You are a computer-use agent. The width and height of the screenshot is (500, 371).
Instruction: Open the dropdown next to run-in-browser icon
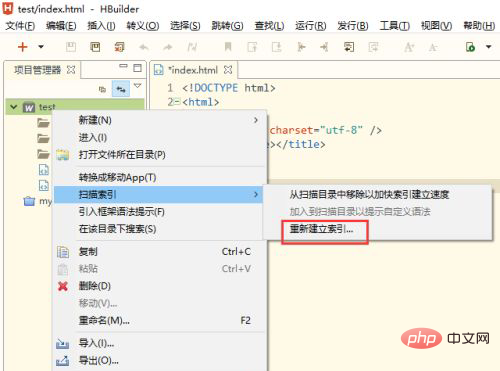489,47
